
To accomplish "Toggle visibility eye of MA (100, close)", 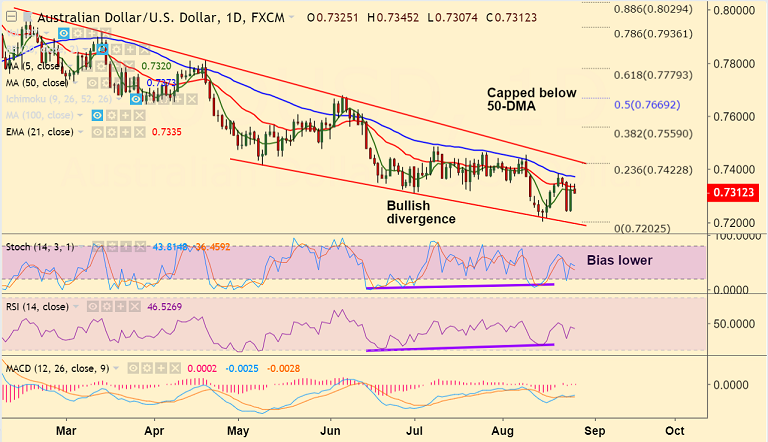I will (x=97, y=115).
